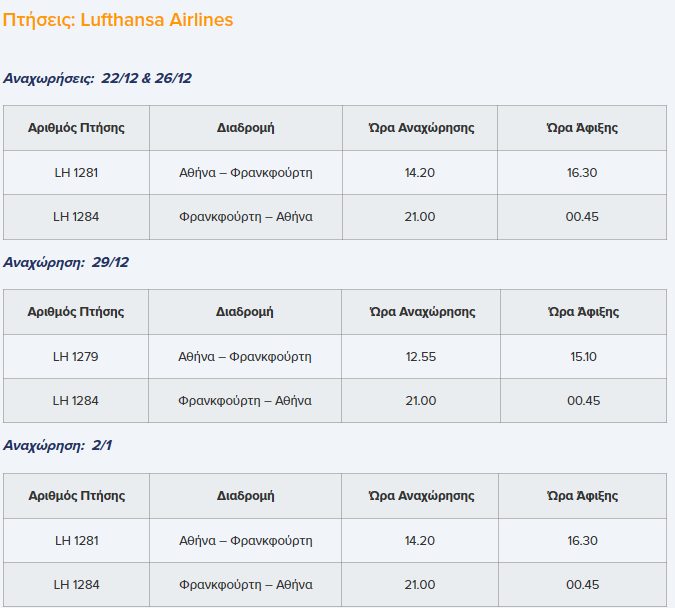Click 'Φρανκφούρτη – Αθήνα' route in the 2/1 table
675x608 pixels.
pos(245,584)
